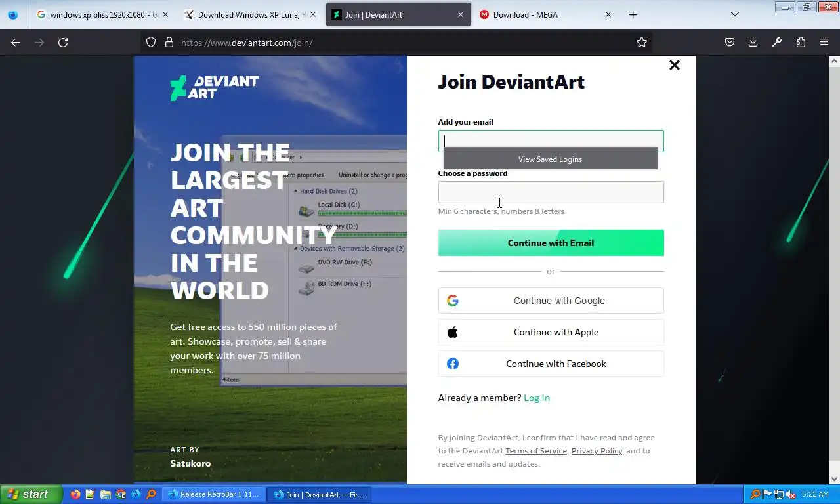Open the Pocket save icon
Screen dimensions: 840x504
point(730,42)
